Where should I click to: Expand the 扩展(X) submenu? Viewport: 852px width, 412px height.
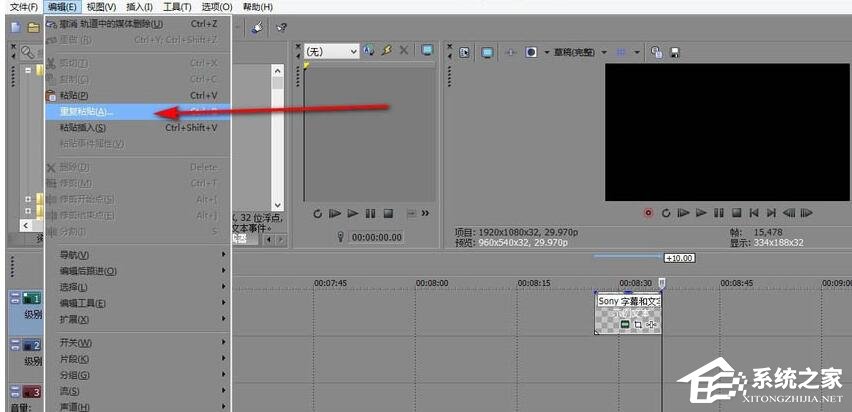tap(138, 320)
